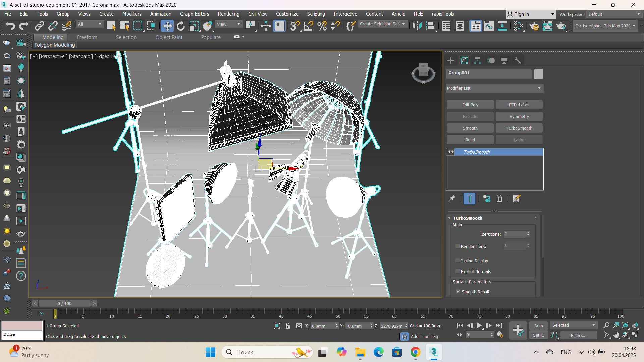Open the Graph Editors menu
The image size is (644, 362).
(x=194, y=14)
